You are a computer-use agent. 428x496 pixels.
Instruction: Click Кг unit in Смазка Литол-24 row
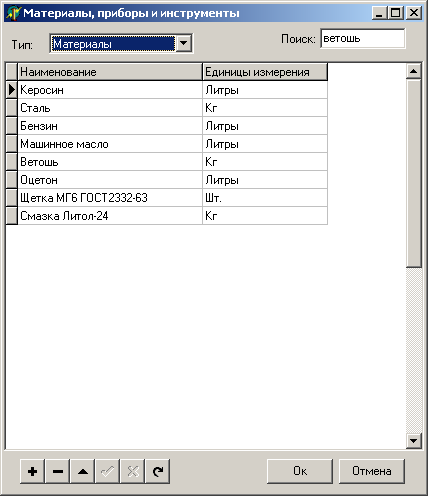click(x=265, y=216)
